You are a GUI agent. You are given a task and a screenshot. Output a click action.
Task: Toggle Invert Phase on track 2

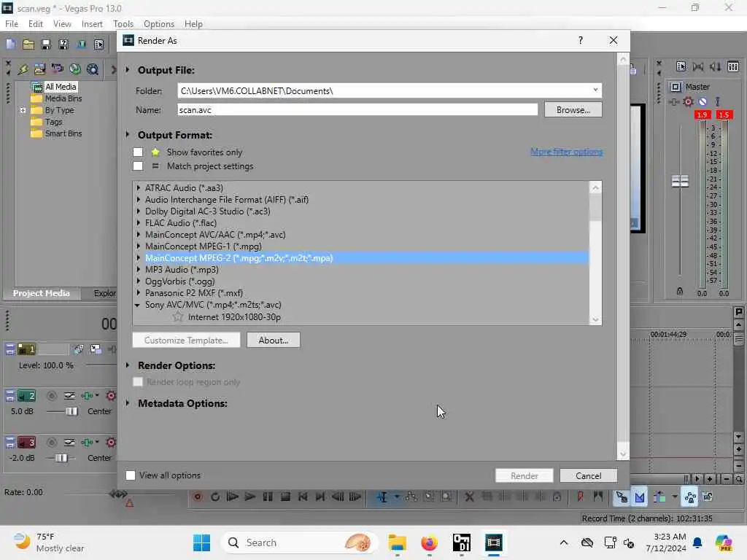pos(69,396)
